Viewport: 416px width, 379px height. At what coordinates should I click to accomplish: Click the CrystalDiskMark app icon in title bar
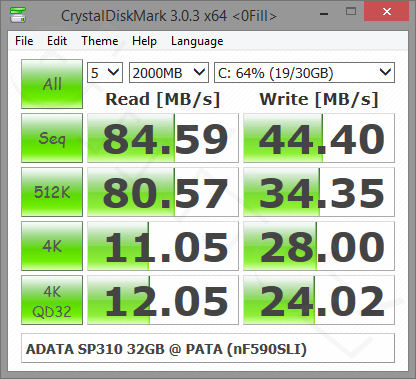click(18, 15)
